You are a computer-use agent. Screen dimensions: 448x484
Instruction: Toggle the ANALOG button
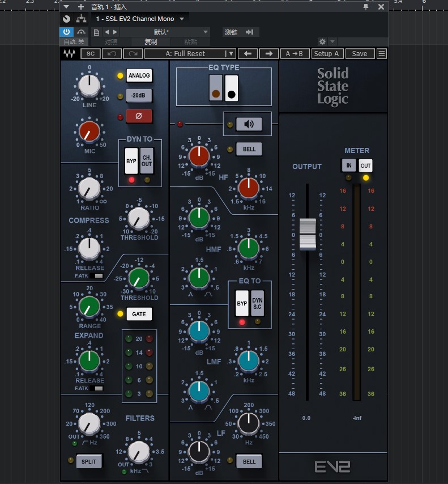[139, 75]
